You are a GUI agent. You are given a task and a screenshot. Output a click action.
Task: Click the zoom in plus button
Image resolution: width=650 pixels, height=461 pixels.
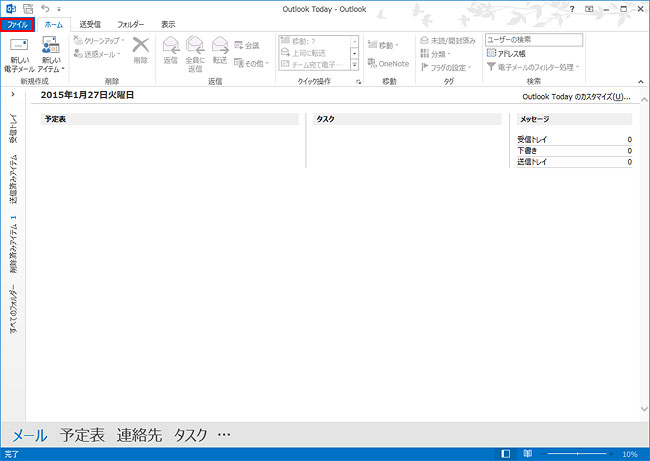(611, 454)
